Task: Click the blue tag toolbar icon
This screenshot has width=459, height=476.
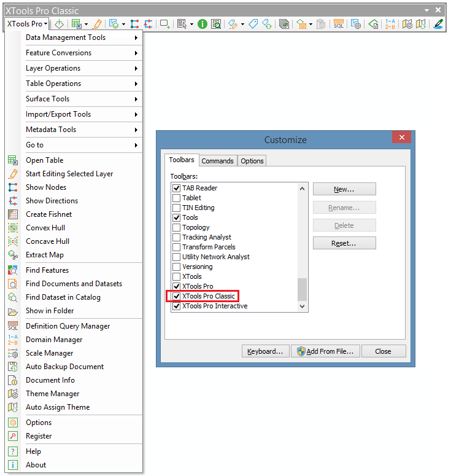Action: [x=253, y=24]
